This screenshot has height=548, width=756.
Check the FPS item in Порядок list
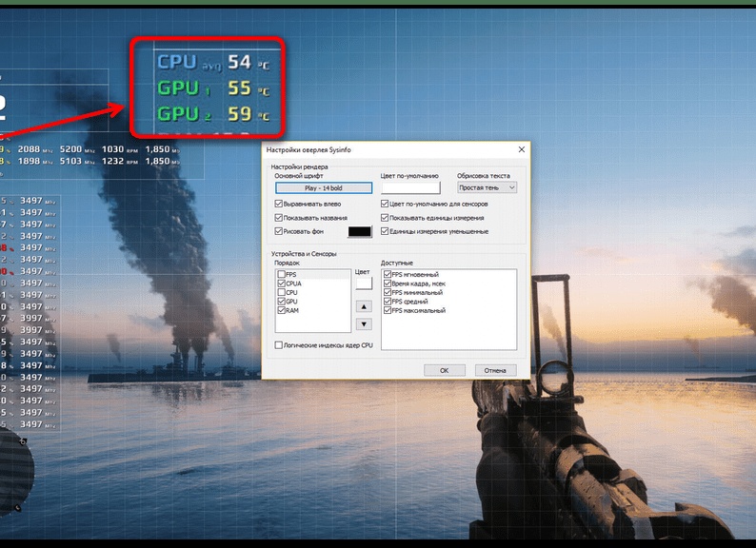(x=282, y=274)
